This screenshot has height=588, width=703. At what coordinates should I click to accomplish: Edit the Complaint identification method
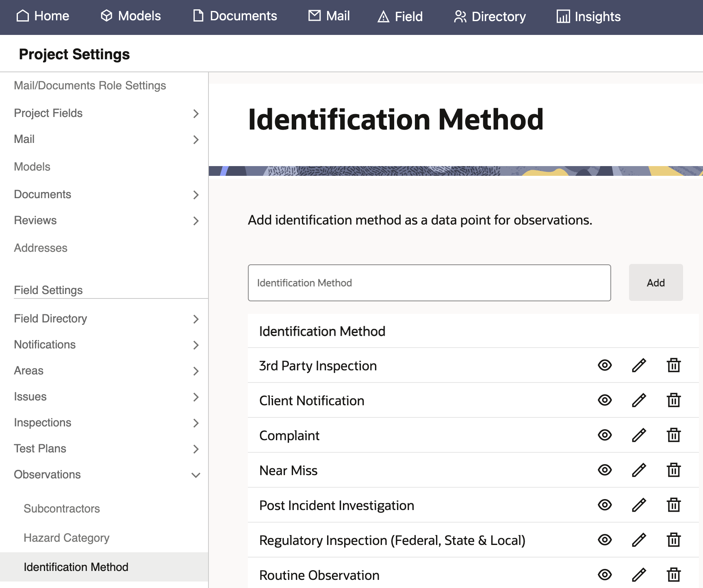click(x=639, y=435)
